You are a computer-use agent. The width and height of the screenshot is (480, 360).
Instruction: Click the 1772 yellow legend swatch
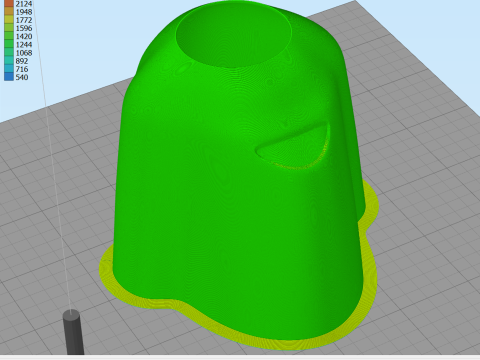pos(9,20)
